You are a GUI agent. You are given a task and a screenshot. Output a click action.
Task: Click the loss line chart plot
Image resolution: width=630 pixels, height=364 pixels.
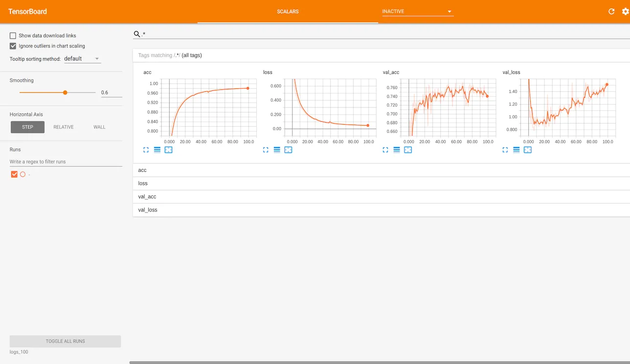click(x=330, y=107)
